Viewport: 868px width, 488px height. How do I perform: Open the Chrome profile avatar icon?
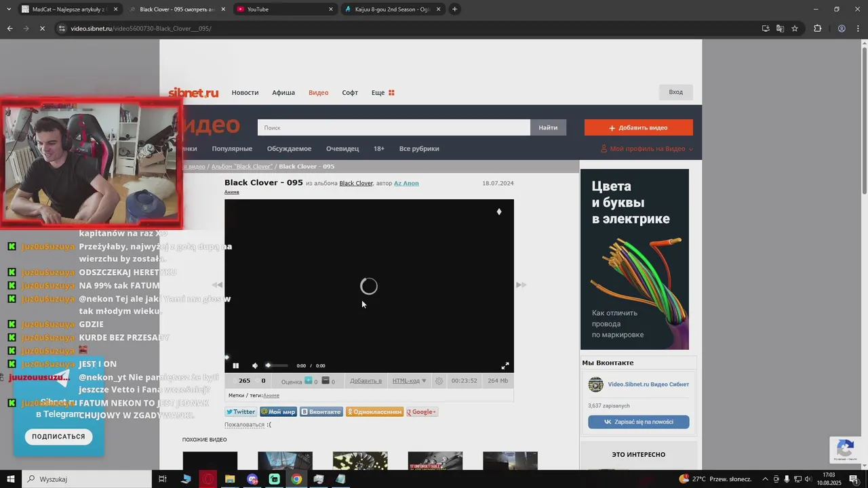842,28
